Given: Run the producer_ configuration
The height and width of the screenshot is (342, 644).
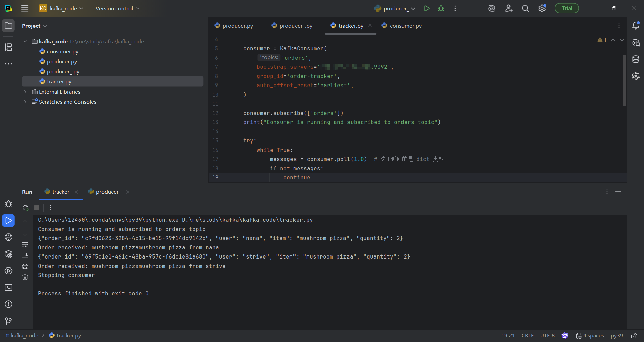Looking at the screenshot, I should 427,8.
